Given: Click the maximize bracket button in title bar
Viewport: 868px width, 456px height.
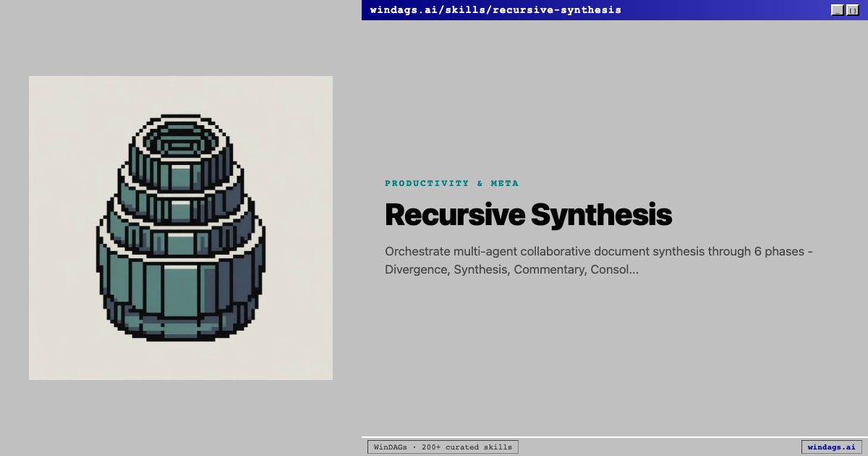Looking at the screenshot, I should click(x=853, y=10).
